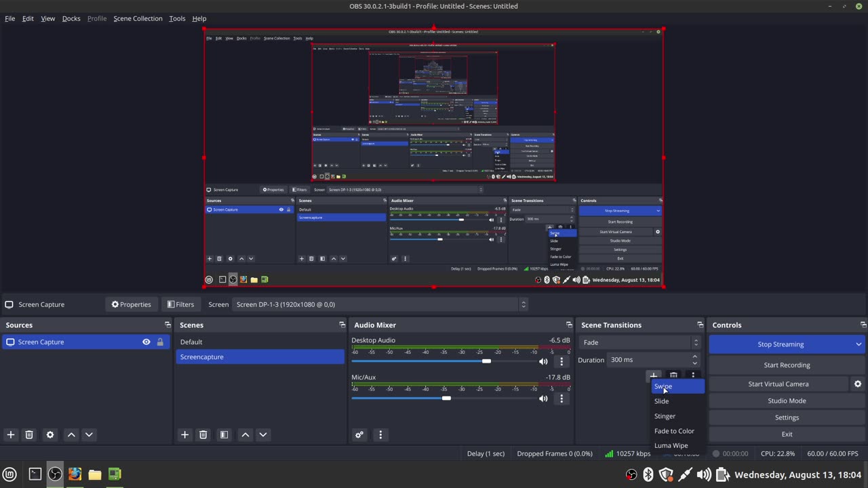
Task: Open the Docks menu
Action: click(x=71, y=18)
